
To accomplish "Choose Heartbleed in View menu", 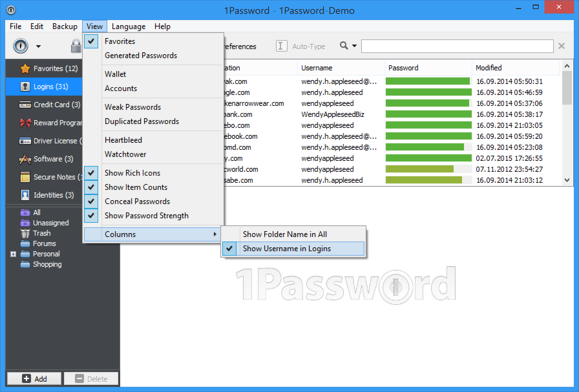I will pos(153,140).
